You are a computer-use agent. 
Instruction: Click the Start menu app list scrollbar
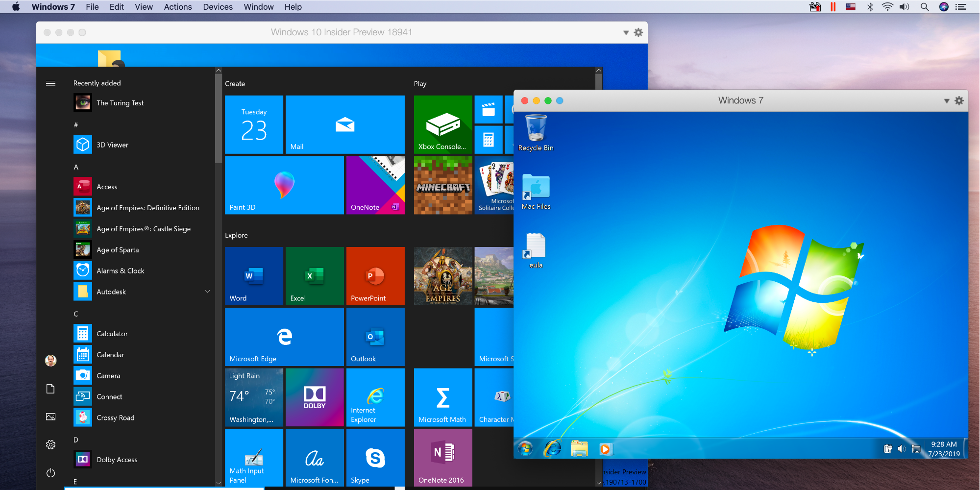click(x=219, y=118)
